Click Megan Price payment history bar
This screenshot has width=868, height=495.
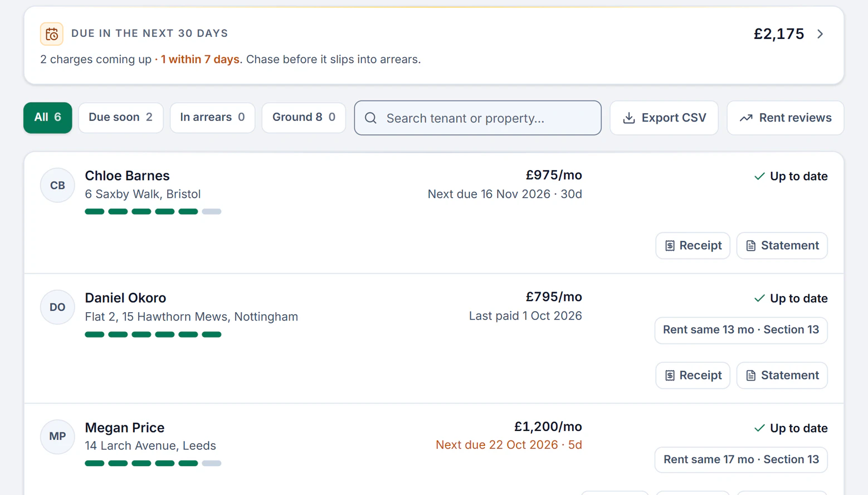153,463
